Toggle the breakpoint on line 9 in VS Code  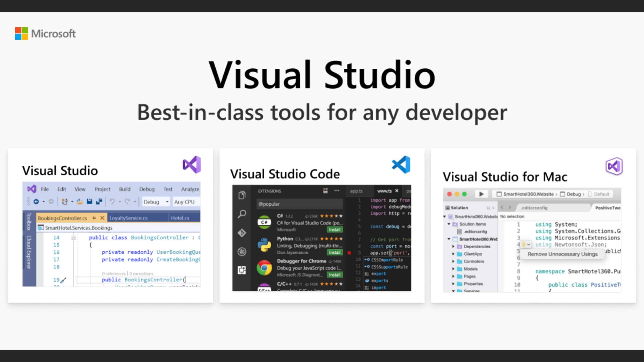point(349,253)
